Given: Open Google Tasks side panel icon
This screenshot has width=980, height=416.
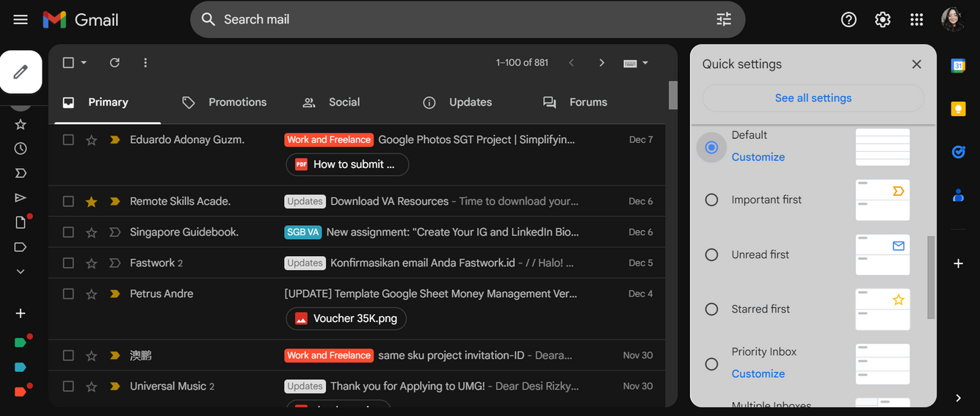Looking at the screenshot, I should pos(958,152).
